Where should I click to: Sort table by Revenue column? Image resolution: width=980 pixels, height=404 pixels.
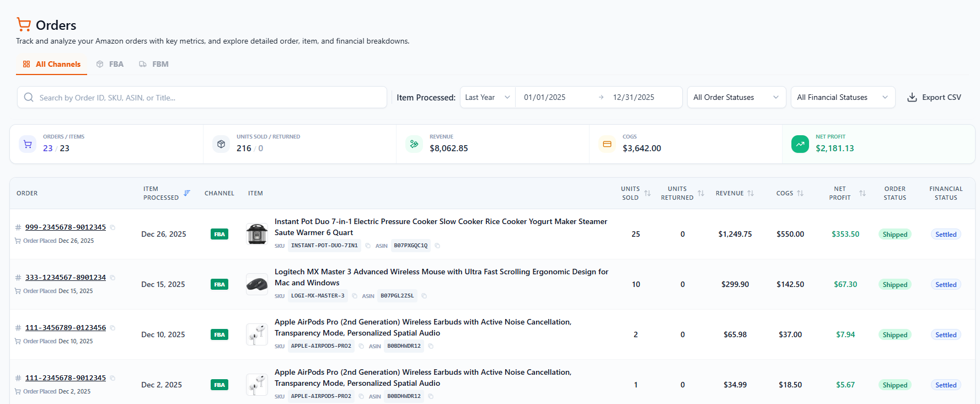tap(751, 193)
